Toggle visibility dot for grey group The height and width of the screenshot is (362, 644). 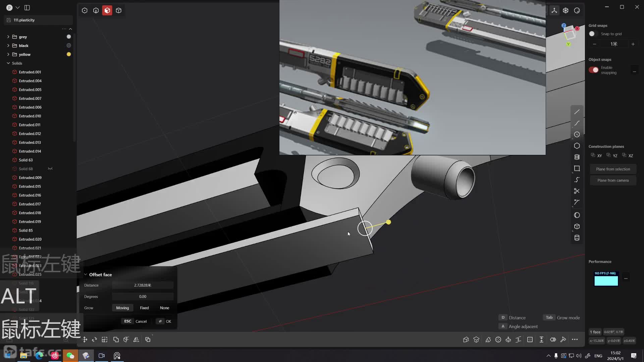pos(69,37)
